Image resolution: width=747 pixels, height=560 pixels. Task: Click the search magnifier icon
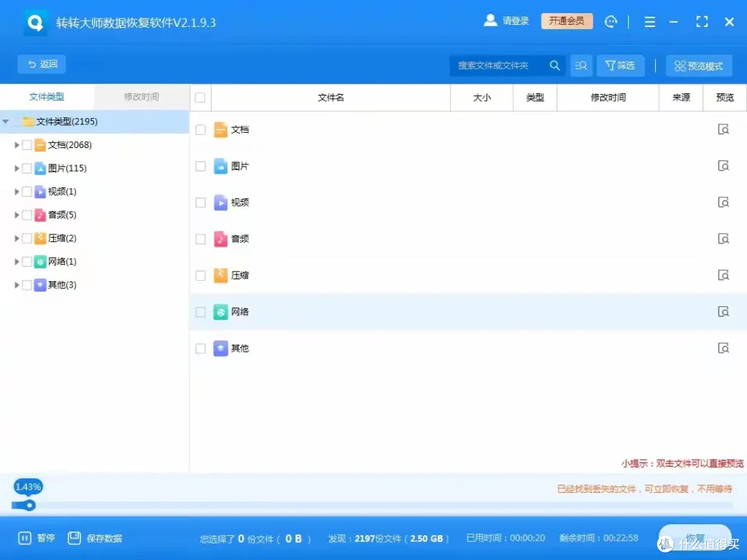click(x=555, y=66)
